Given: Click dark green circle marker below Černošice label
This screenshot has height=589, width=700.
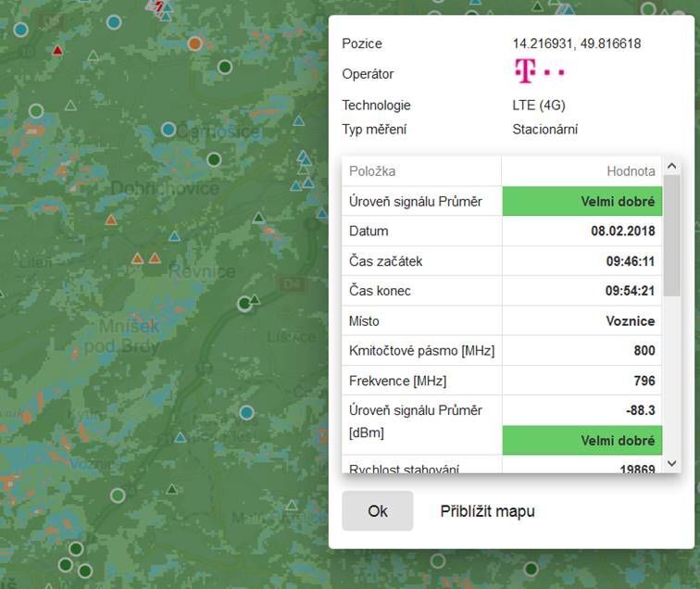Looking at the screenshot, I should 213,159.
